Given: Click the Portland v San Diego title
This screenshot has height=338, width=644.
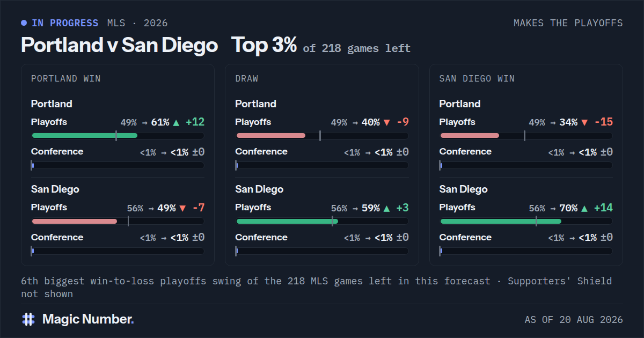Looking at the screenshot, I should coord(119,46).
